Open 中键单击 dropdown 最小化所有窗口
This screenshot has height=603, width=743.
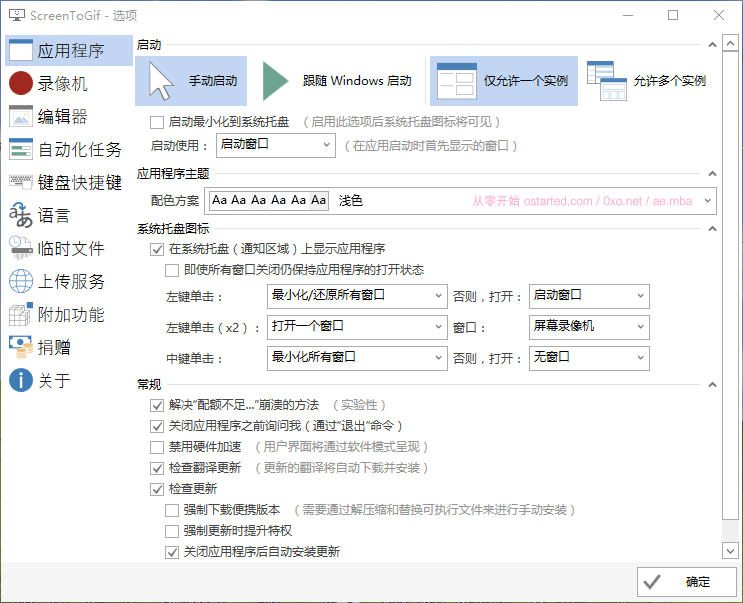pyautogui.click(x=357, y=358)
